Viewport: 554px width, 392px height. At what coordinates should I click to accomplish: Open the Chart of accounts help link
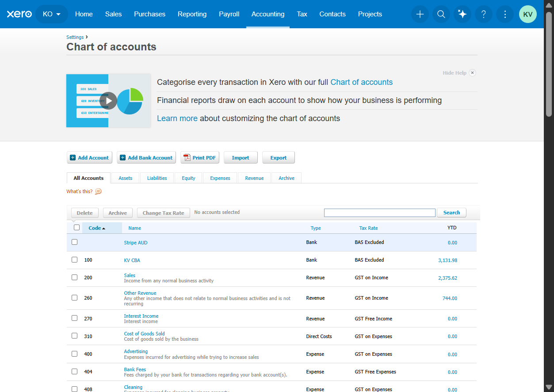pos(361,82)
